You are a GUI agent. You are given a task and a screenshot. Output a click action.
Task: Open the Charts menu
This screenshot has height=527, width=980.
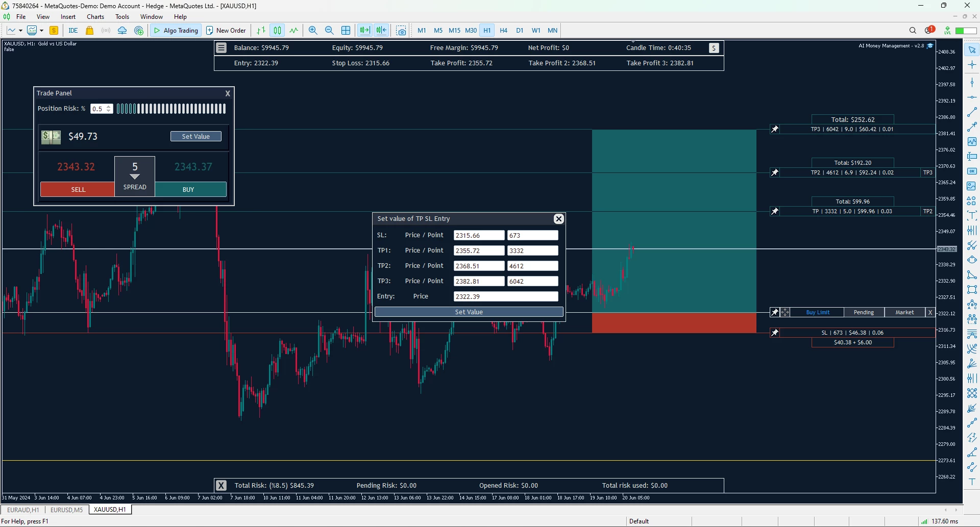click(x=95, y=17)
